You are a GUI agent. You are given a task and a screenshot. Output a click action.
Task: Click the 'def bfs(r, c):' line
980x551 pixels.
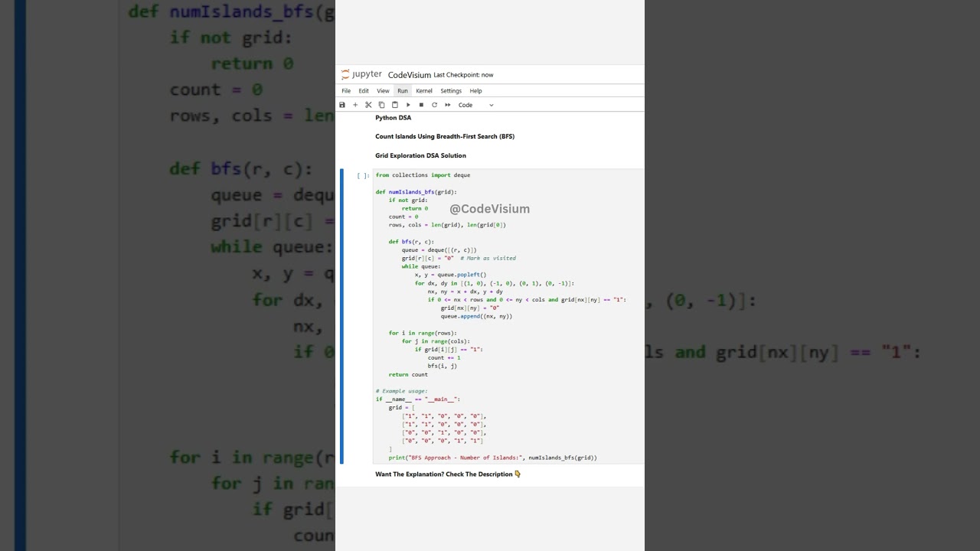click(411, 242)
